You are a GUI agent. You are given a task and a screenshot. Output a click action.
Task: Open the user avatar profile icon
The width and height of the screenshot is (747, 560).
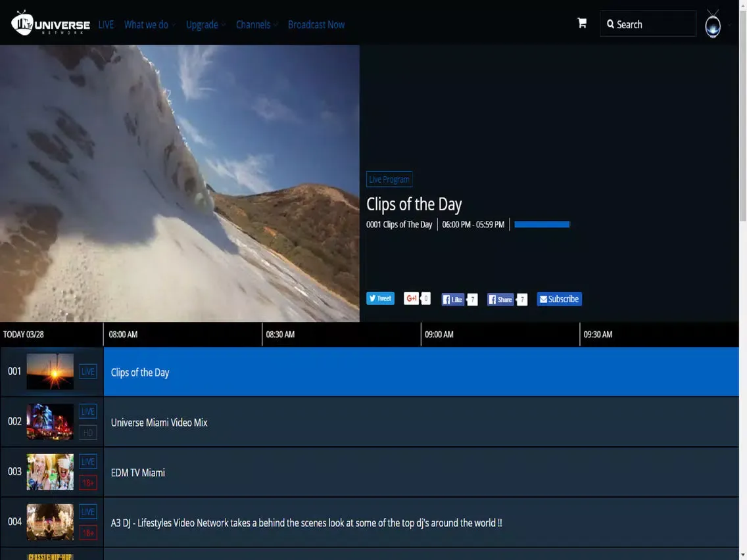click(x=713, y=24)
